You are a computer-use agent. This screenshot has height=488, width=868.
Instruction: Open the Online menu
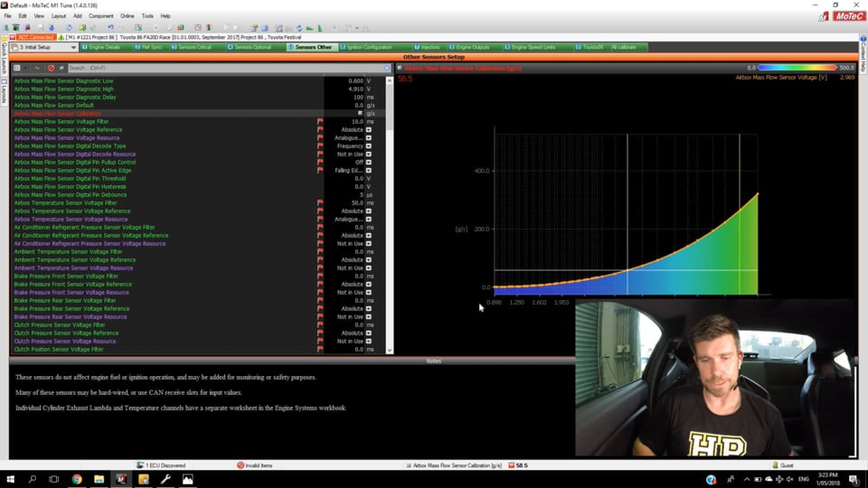(x=127, y=16)
